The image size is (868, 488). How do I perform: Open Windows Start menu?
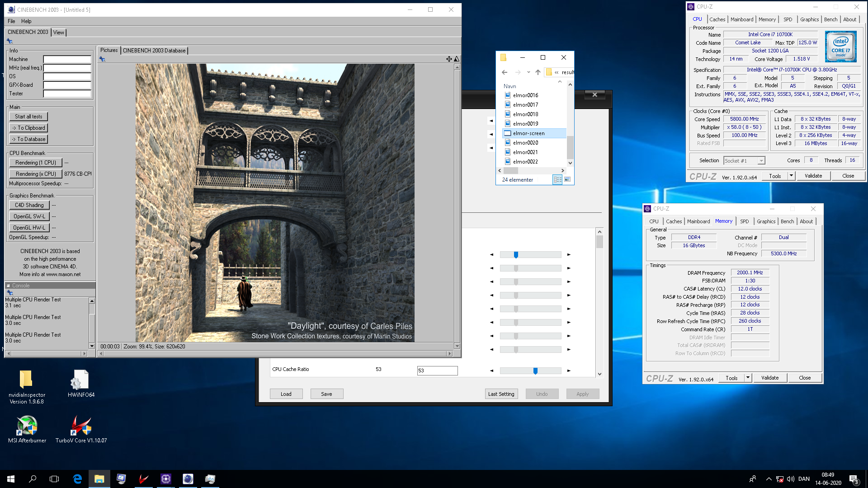[x=11, y=479]
